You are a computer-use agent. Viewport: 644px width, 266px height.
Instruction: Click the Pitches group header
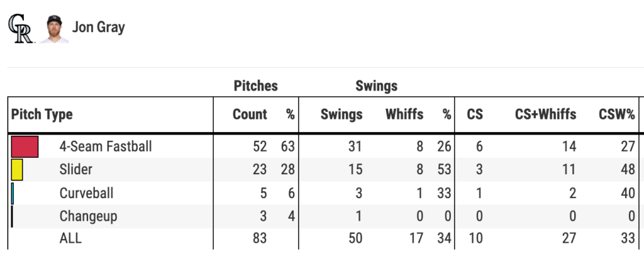tap(255, 86)
